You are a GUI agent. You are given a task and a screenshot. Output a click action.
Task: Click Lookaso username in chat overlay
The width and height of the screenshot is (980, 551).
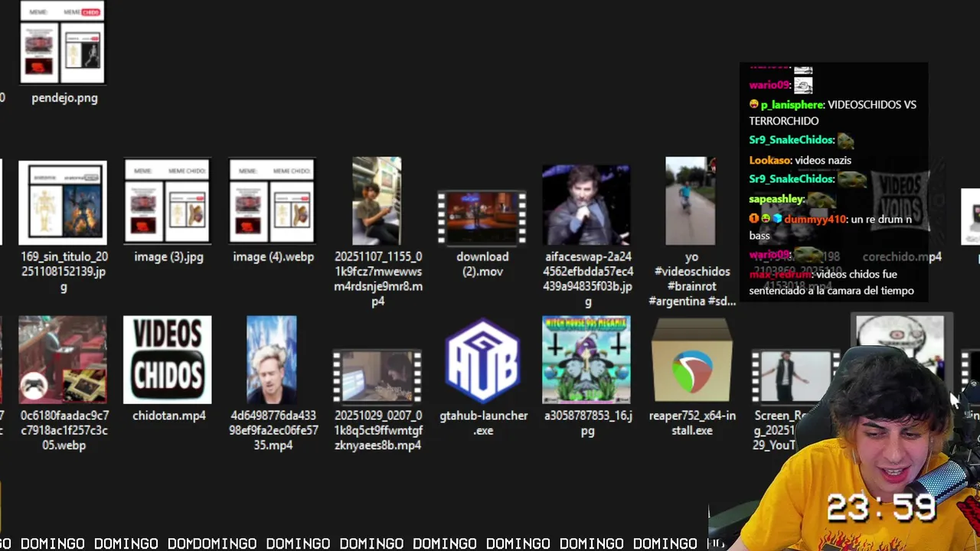point(769,160)
